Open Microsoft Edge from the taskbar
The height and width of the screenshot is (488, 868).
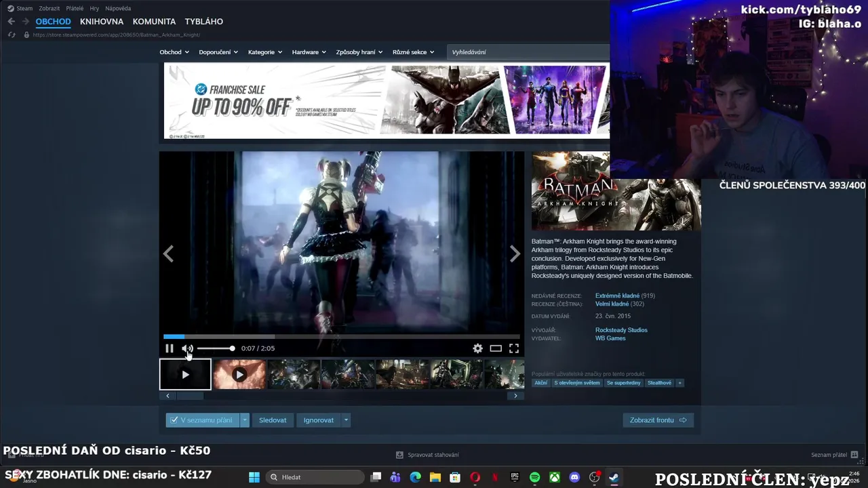[415, 477]
